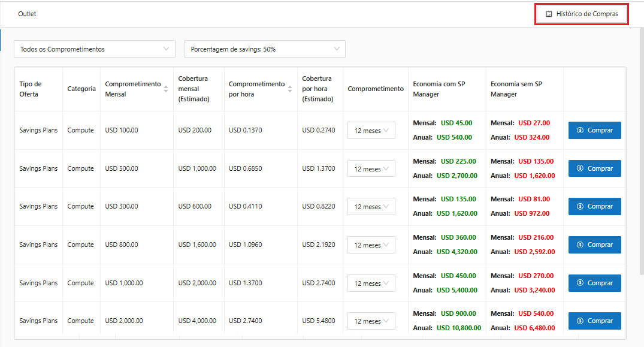The width and height of the screenshot is (644, 347).
Task: Sort by Comprometimento Mensal column arrows
Action: point(166,89)
